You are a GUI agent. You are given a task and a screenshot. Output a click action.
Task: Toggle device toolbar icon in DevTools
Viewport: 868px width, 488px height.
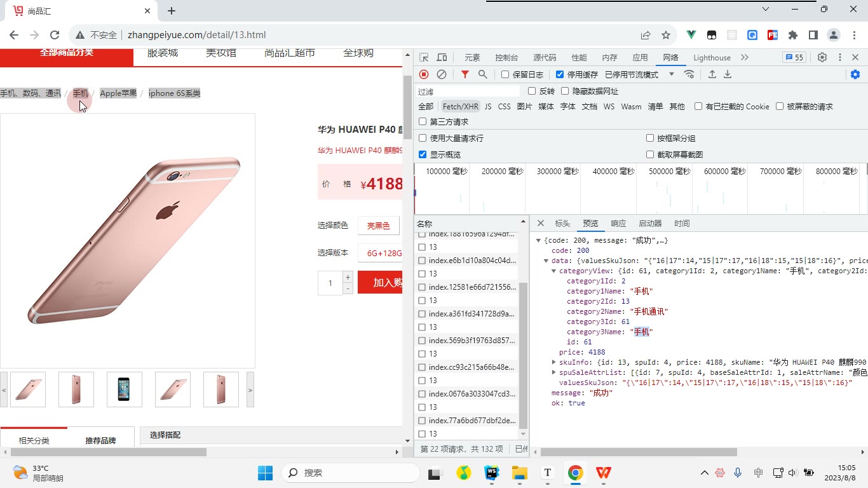pos(442,57)
